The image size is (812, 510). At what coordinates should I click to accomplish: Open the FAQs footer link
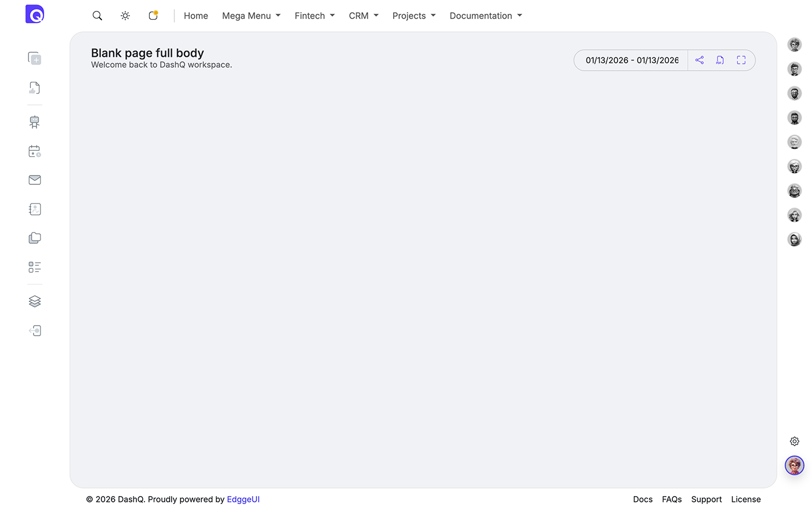pyautogui.click(x=672, y=500)
